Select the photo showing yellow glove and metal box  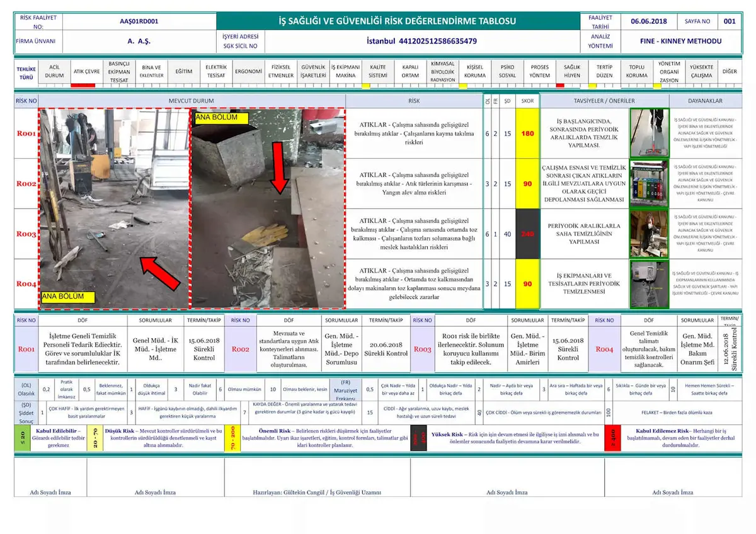pos(268,208)
